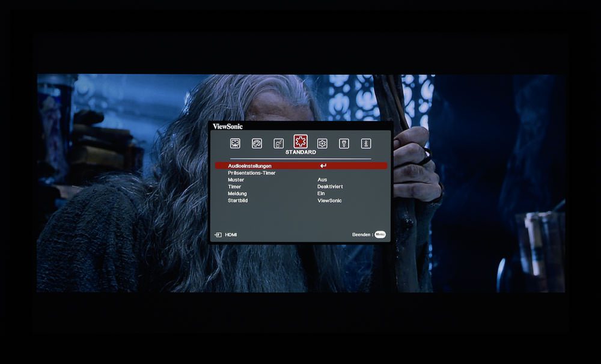Image resolution: width=601 pixels, height=364 pixels.
Task: Select the Startbild menu entry
Action: pyautogui.click(x=237, y=201)
